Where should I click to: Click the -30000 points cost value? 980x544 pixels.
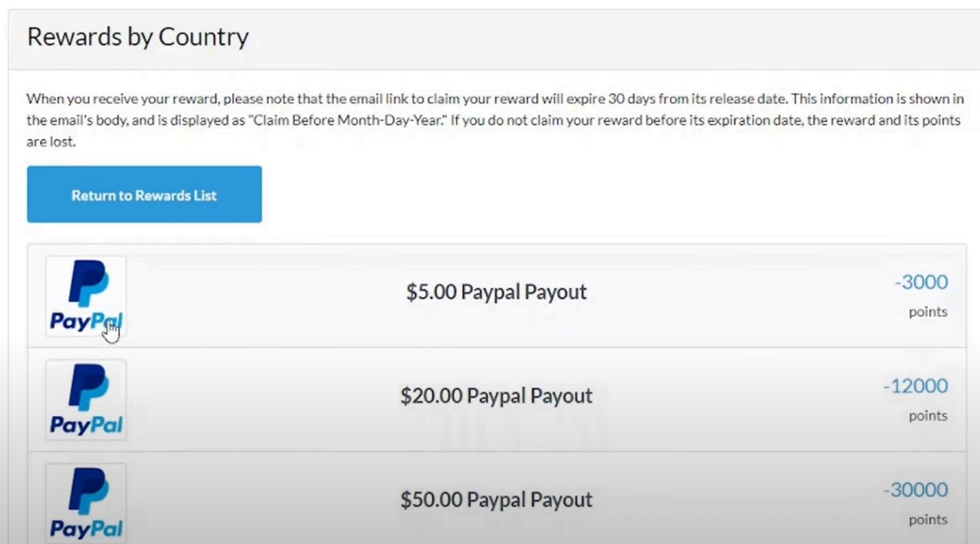tap(915, 490)
